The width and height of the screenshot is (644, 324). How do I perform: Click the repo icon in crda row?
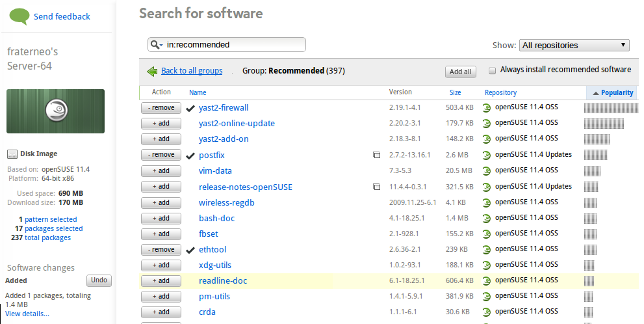[487, 312]
